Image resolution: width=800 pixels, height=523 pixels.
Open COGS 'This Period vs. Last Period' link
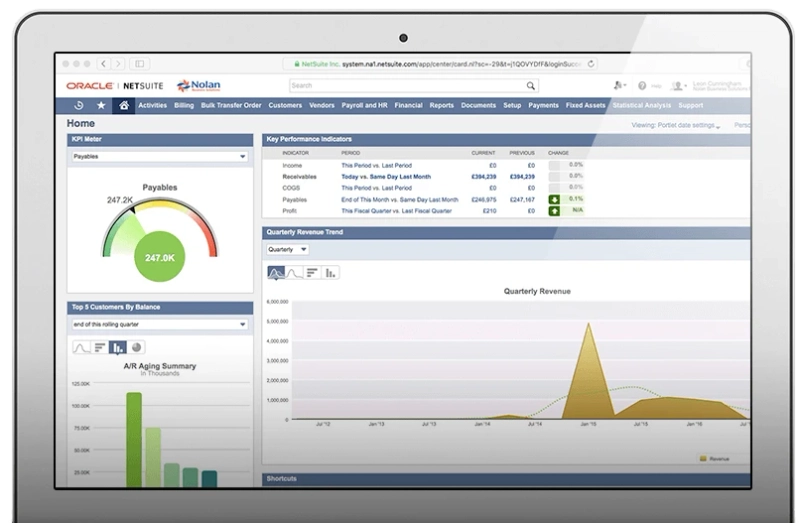[377, 188]
